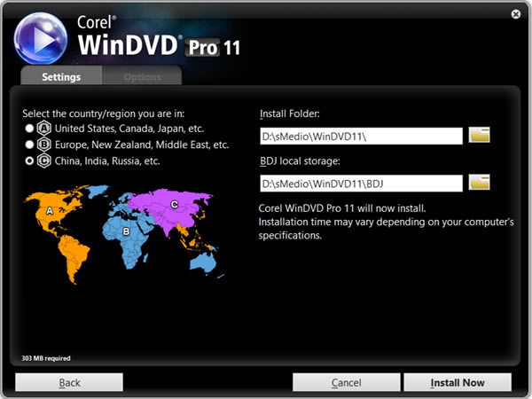Screen dimensions: 532x399
Task: Click the Back button
Action: pyautogui.click(x=69, y=382)
